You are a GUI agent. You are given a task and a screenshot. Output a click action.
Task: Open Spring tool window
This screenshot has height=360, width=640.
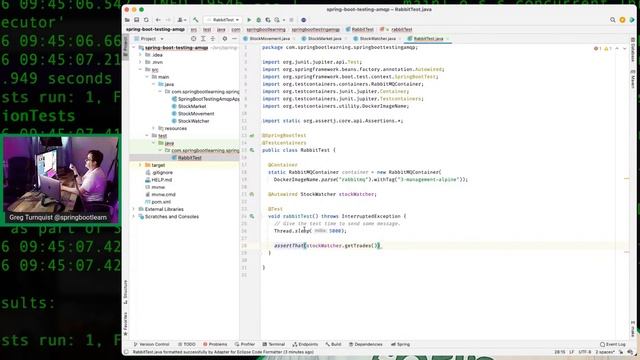click(x=400, y=344)
